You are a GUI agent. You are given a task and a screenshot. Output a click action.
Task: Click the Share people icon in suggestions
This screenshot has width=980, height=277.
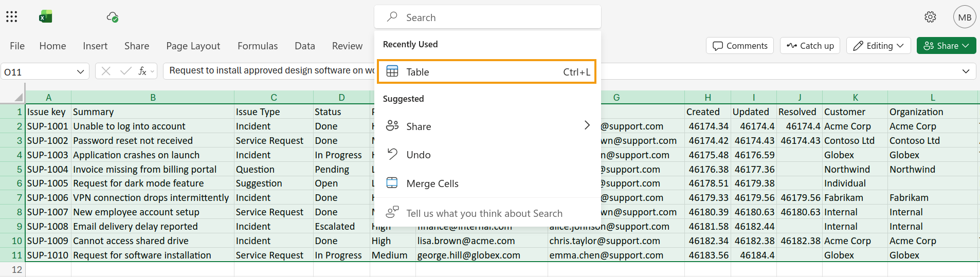click(392, 126)
